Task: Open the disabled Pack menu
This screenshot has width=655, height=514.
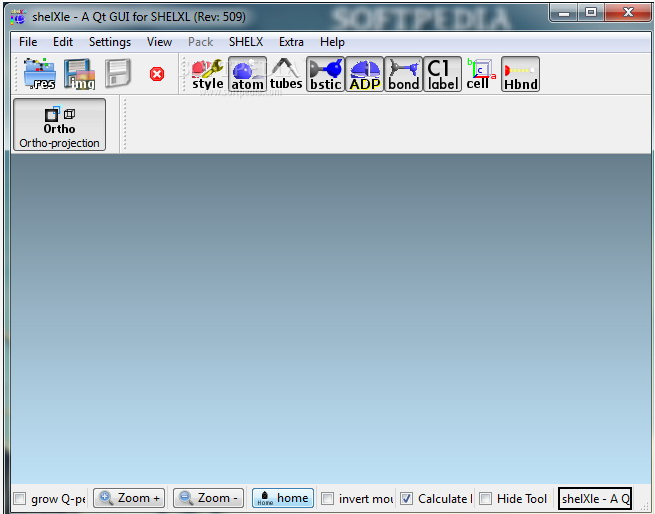Action: (201, 42)
